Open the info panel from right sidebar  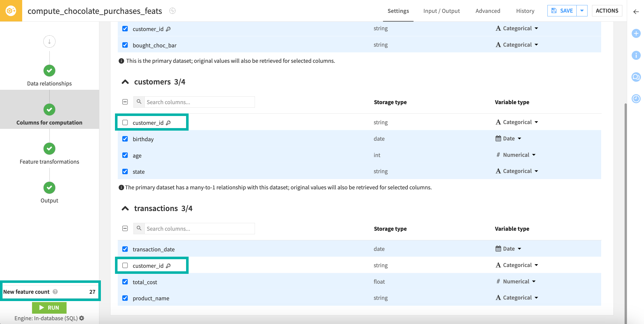636,55
